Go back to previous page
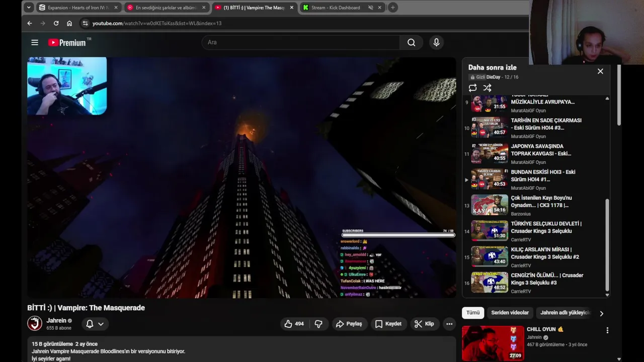Screen dimensions: 644x362 pyautogui.click(x=30, y=23)
